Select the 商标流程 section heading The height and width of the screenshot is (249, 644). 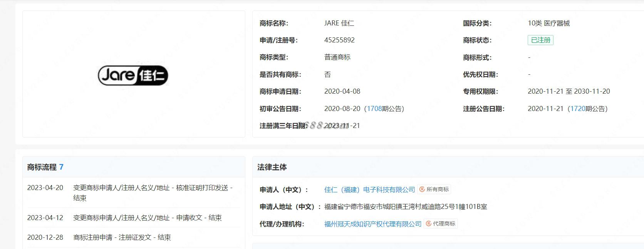tap(42, 167)
